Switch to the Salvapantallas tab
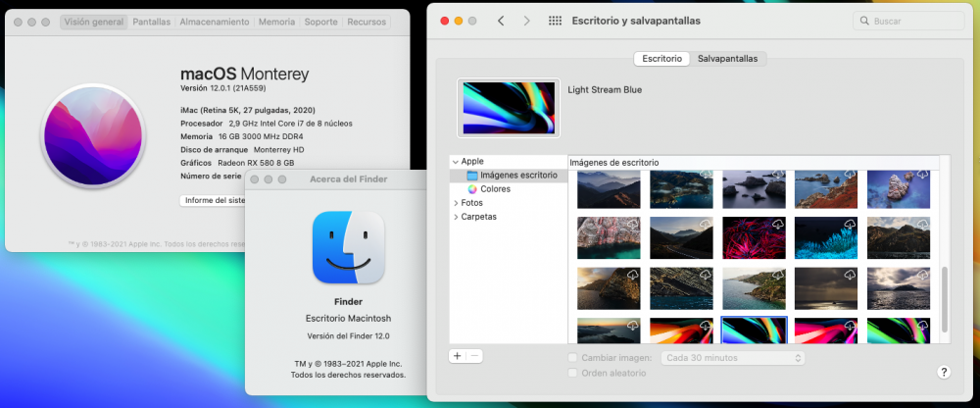The height and width of the screenshot is (408, 980). [727, 58]
